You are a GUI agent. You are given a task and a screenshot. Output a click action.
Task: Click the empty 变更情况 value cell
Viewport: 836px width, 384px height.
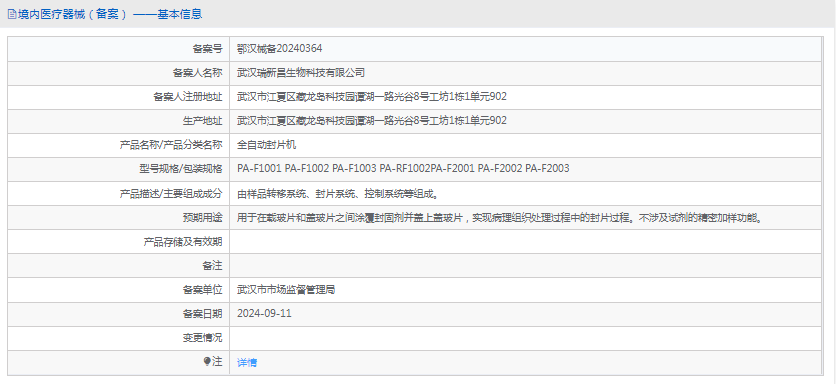(x=526, y=338)
